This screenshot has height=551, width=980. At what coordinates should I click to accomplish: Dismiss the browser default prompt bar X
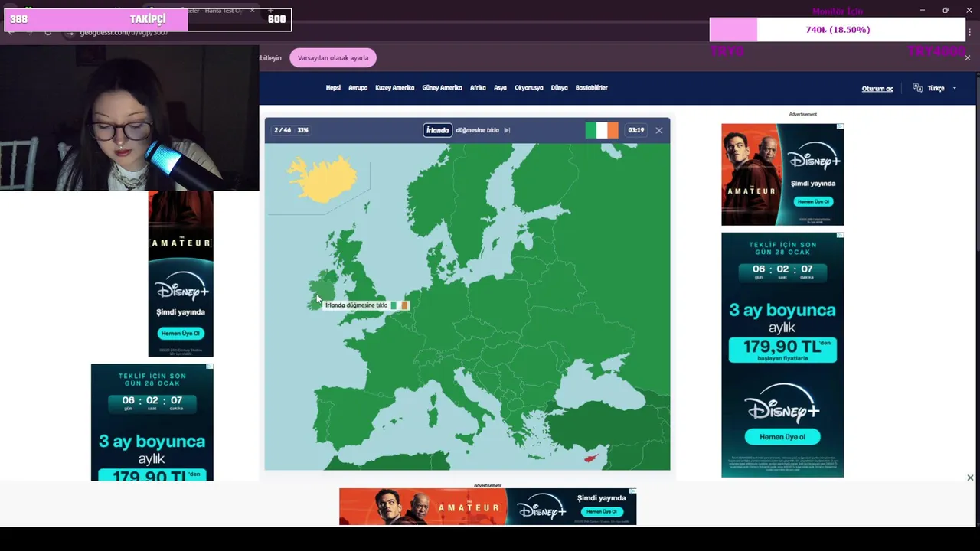click(967, 58)
